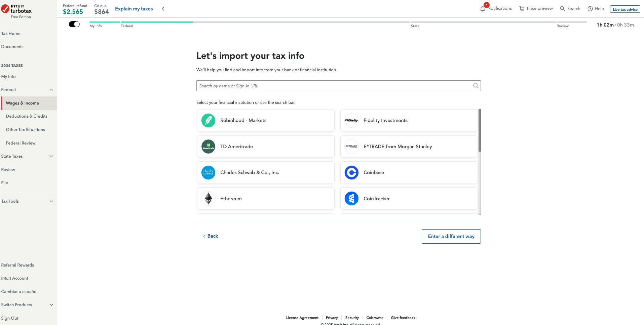Viewport: 644px width, 325px height.
Task: Open the Notifications bell icon
Action: (x=483, y=9)
